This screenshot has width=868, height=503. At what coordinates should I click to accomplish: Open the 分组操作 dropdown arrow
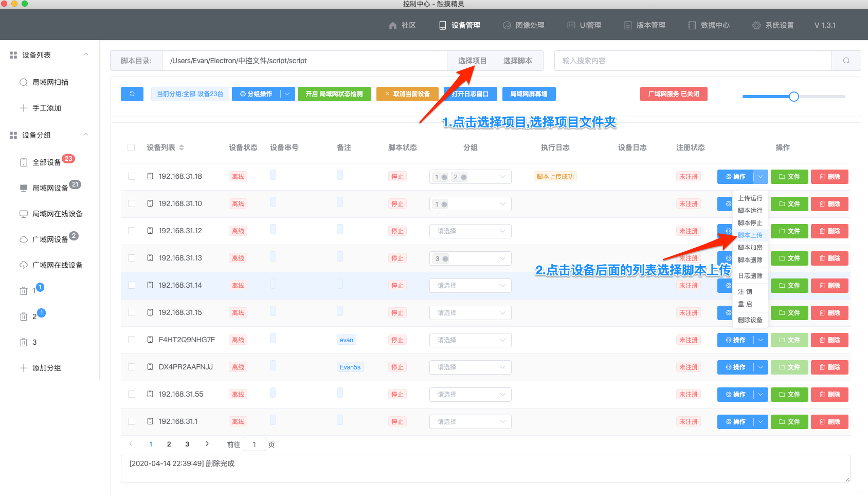point(287,94)
